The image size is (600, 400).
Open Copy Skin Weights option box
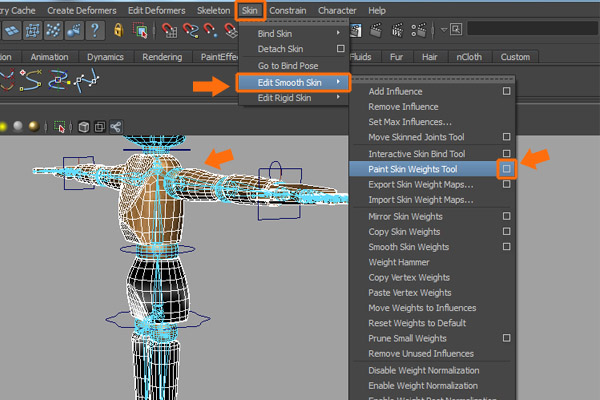pyautogui.click(x=507, y=232)
